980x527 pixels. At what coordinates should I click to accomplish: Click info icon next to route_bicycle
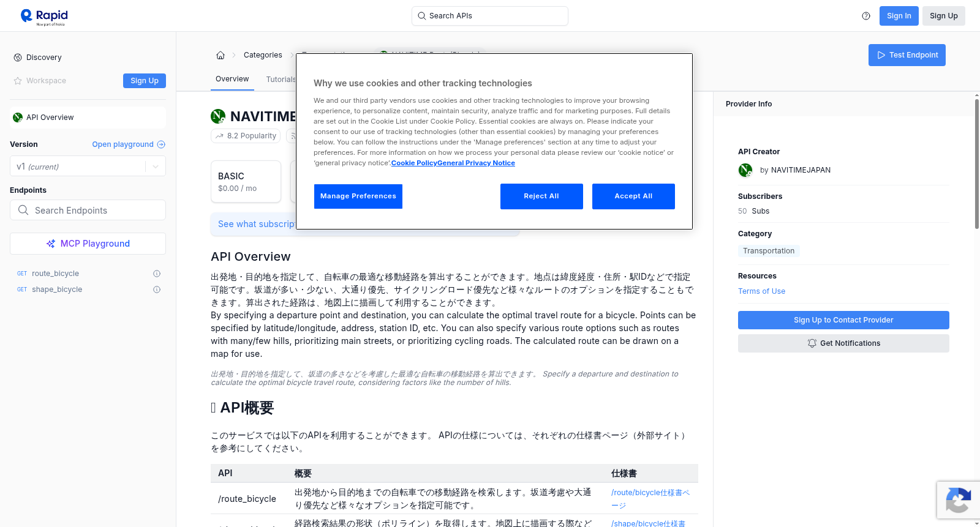click(157, 274)
